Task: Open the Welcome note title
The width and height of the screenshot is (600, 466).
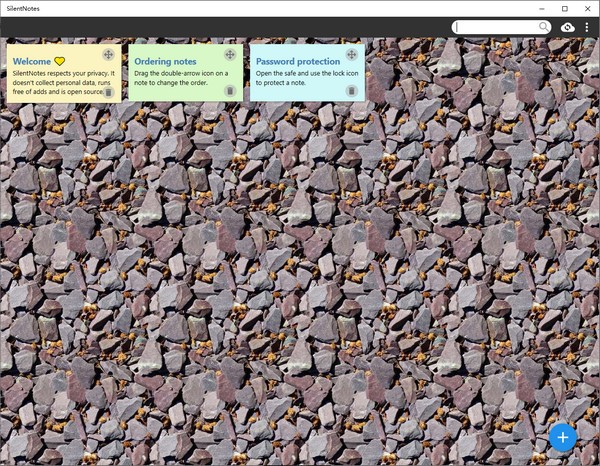Action: pos(32,61)
